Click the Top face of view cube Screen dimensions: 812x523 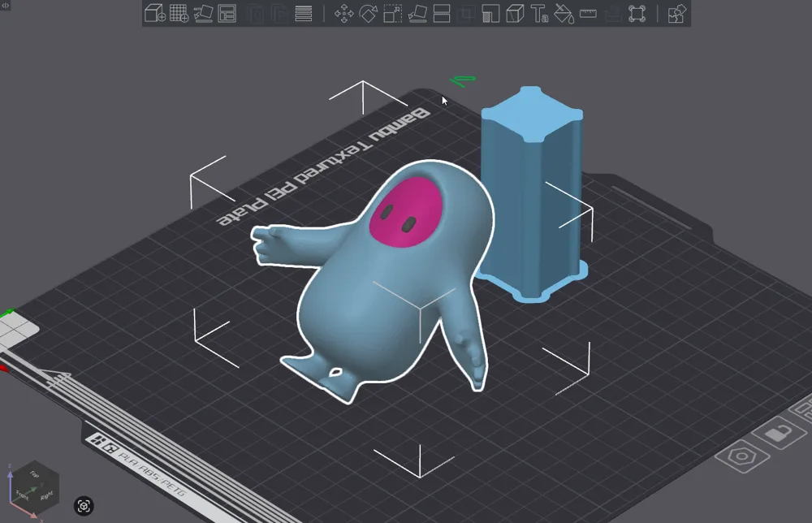[34, 473]
